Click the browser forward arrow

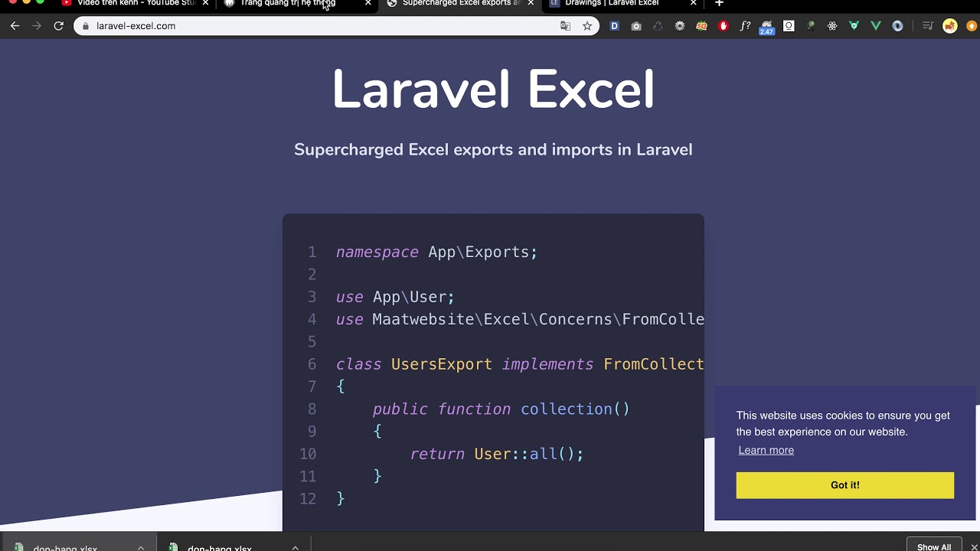(37, 26)
